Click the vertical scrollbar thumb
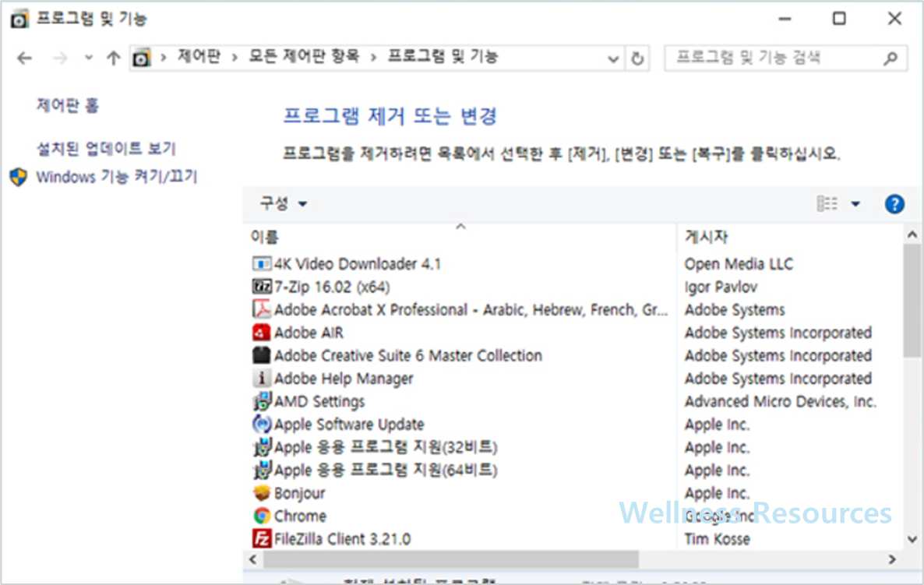Image resolution: width=924 pixels, height=585 pixels. point(912,301)
